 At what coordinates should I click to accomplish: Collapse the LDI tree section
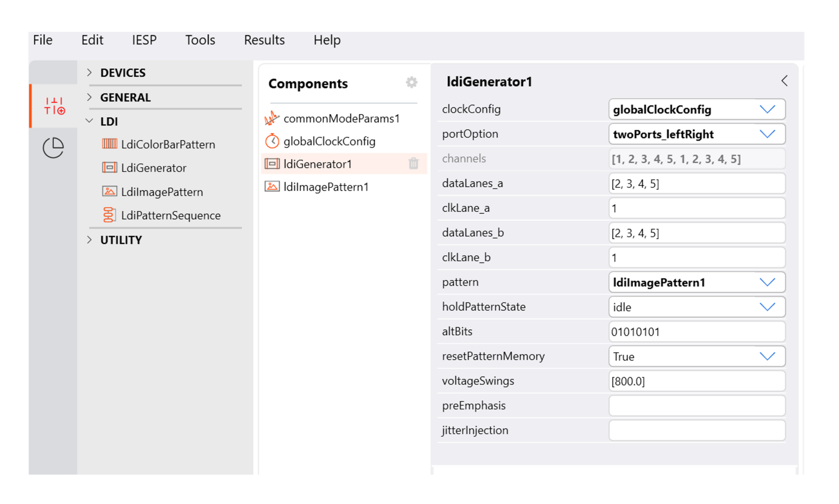90,121
